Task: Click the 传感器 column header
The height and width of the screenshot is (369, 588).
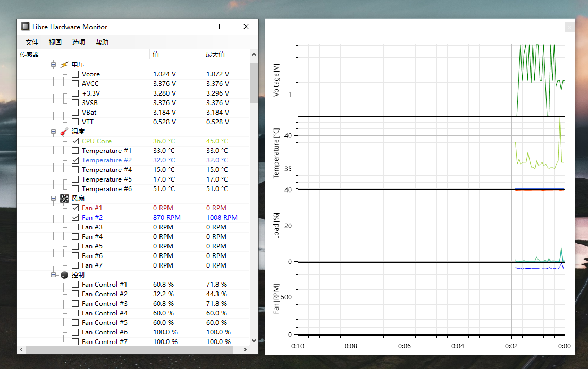Action: click(83, 55)
